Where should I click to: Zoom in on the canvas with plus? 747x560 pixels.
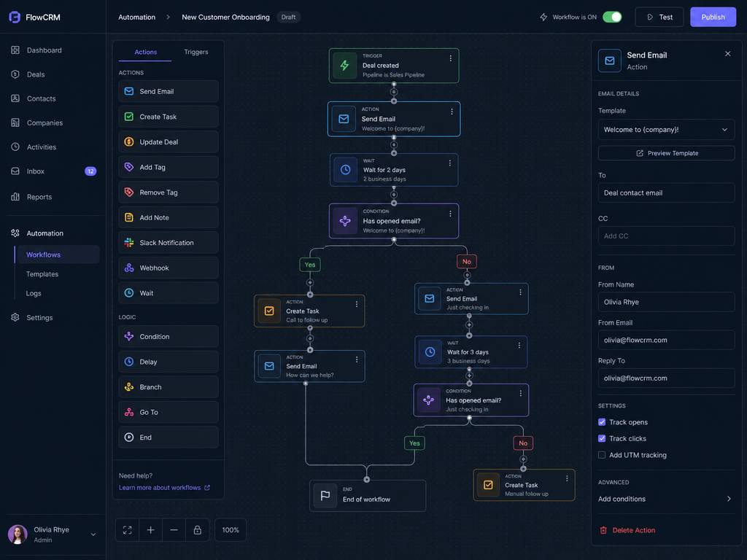(150, 530)
